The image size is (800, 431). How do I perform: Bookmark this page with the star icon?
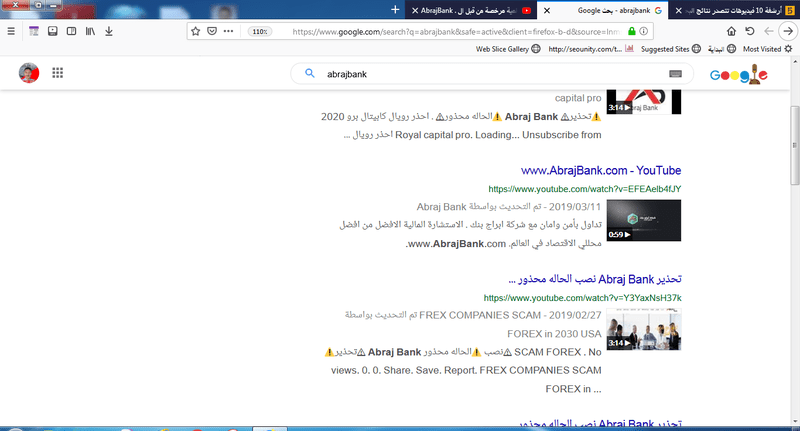pyautogui.click(x=195, y=32)
